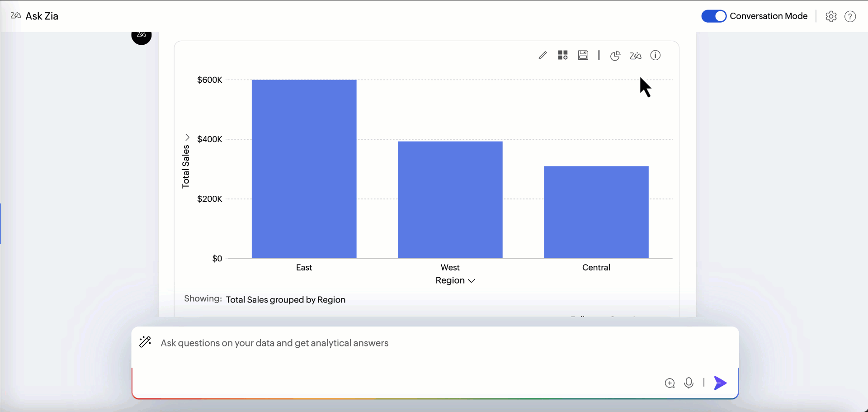Open the settings gear icon
The image size is (868, 412).
click(831, 16)
